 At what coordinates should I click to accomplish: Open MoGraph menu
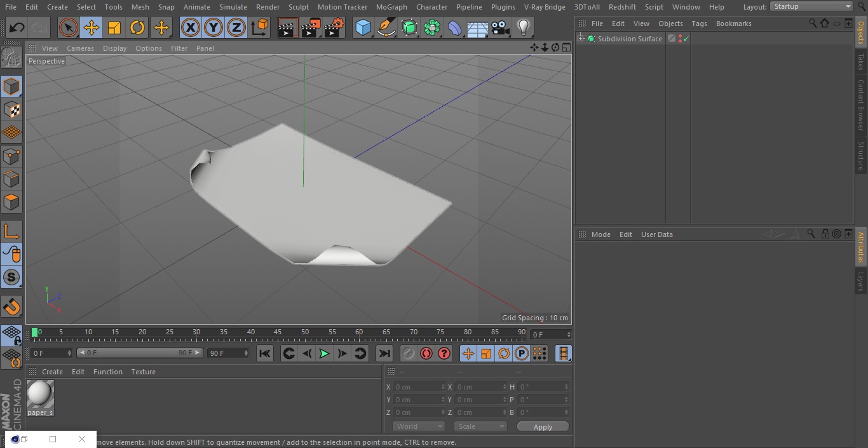click(x=391, y=7)
